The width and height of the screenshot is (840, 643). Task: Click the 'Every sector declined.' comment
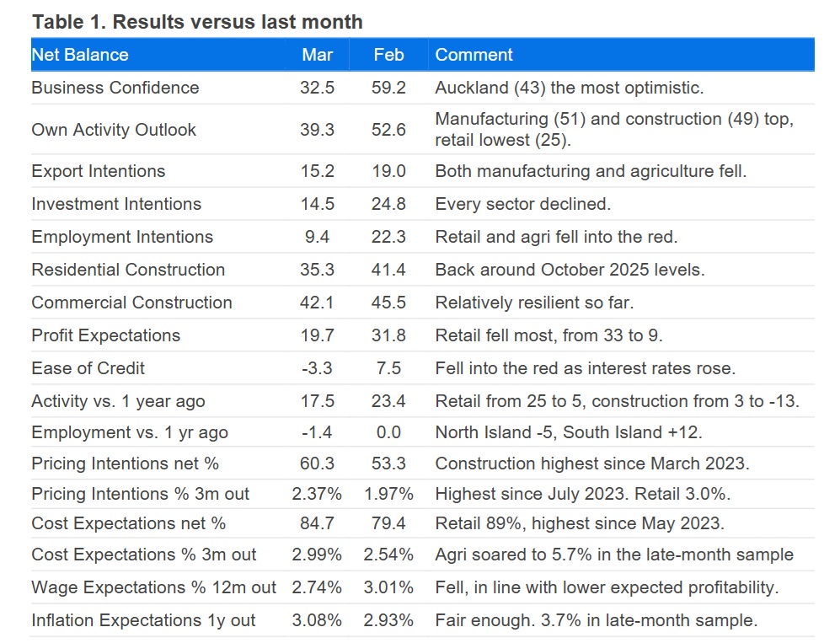[522, 204]
